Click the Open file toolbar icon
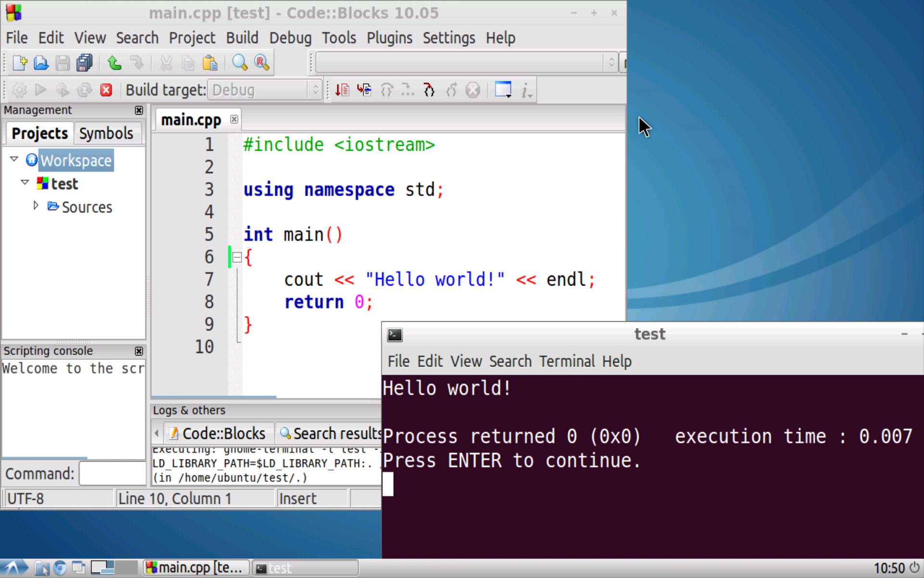The width and height of the screenshot is (924, 578). [41, 63]
